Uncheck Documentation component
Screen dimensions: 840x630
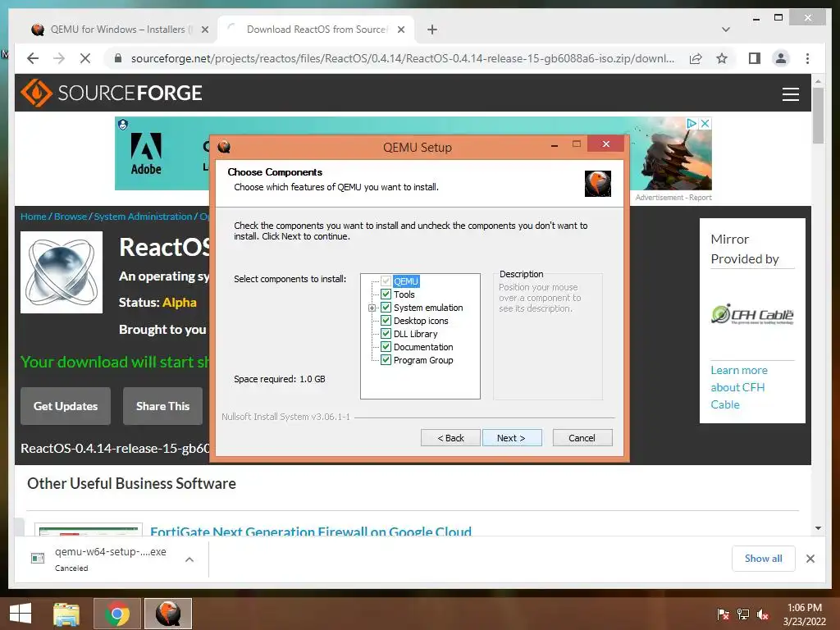[x=386, y=347]
